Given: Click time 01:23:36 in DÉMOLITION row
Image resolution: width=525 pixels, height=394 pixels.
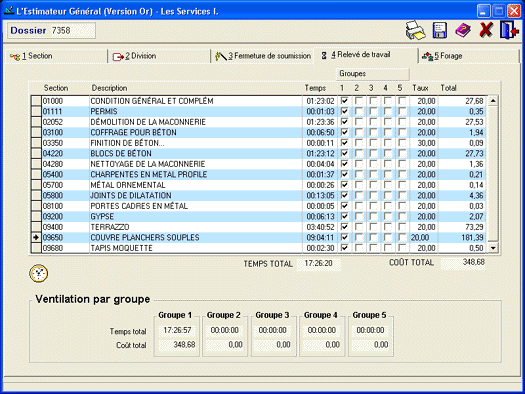Looking at the screenshot, I should pyautogui.click(x=320, y=122).
